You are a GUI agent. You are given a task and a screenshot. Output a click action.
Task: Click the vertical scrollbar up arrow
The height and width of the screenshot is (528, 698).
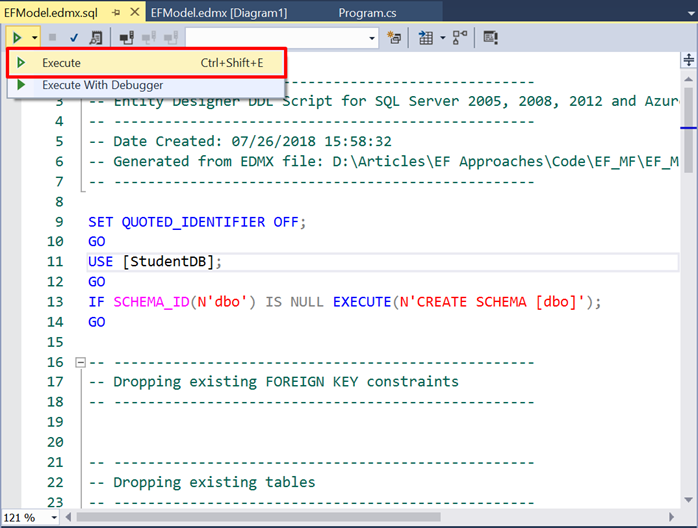coord(689,79)
